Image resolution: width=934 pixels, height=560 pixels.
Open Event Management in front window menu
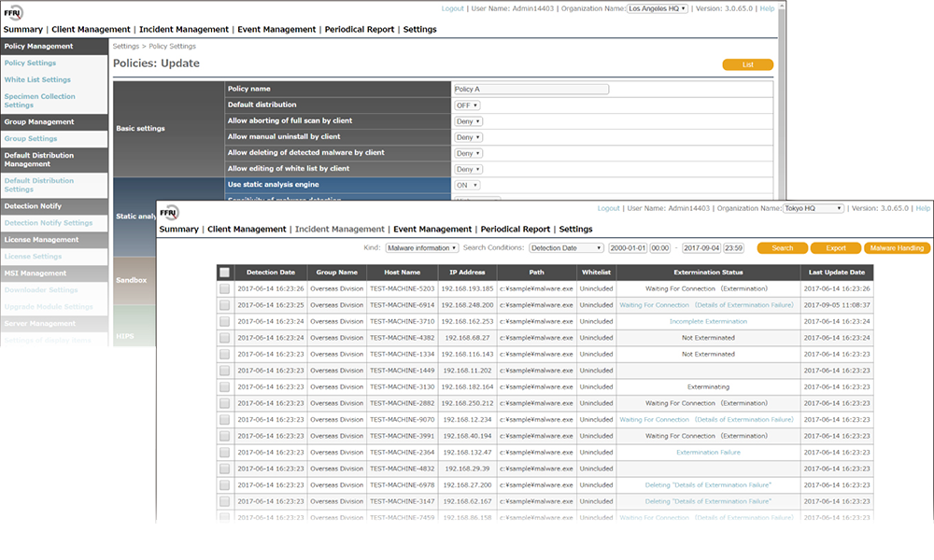pyautogui.click(x=432, y=229)
